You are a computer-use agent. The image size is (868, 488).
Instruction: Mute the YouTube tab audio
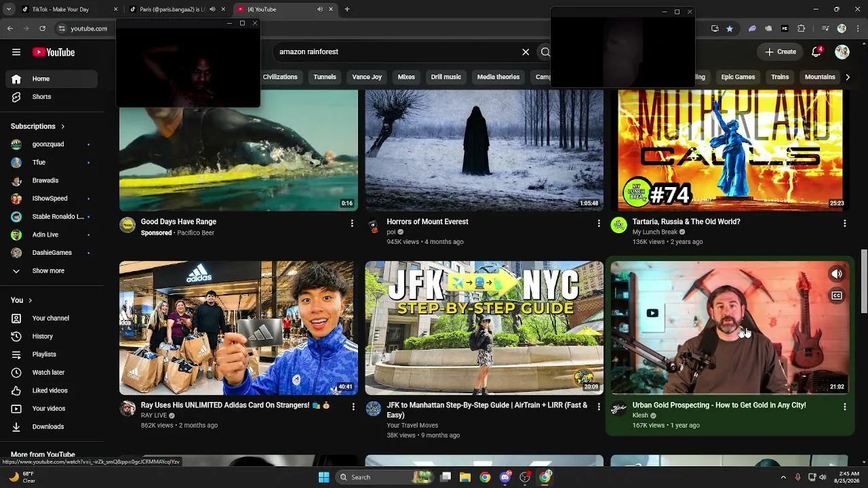(x=319, y=9)
